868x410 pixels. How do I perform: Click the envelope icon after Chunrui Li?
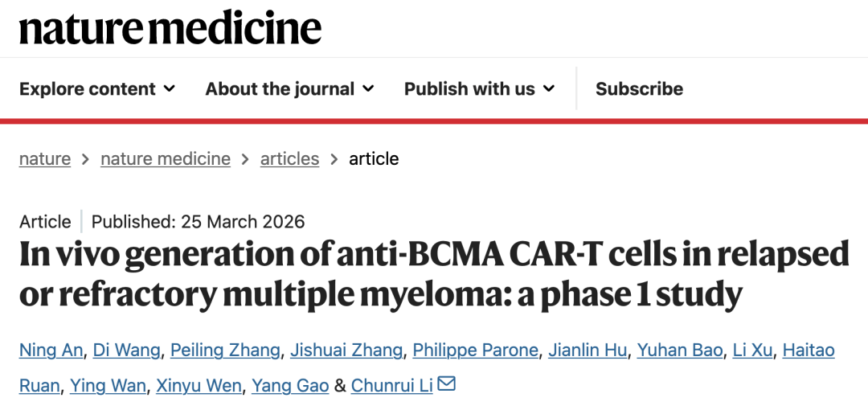point(447,384)
